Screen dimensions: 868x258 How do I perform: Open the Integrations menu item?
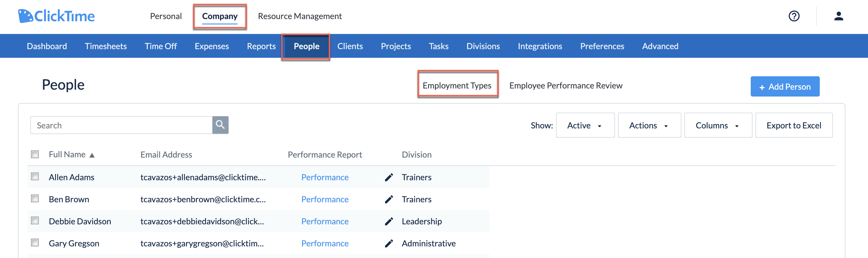coord(540,46)
